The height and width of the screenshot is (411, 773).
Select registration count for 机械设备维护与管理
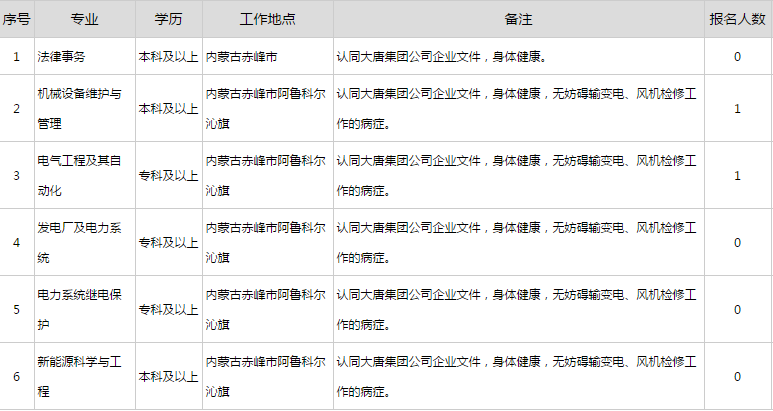(737, 108)
